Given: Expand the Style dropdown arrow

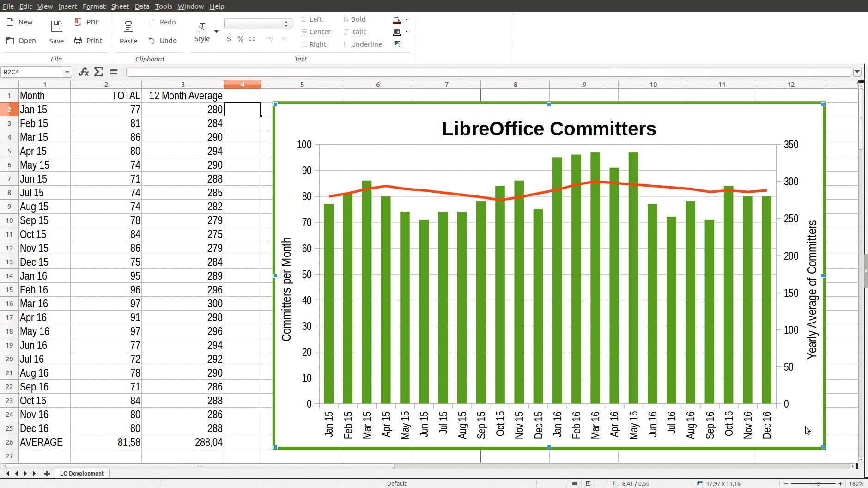Looking at the screenshot, I should (x=216, y=31).
